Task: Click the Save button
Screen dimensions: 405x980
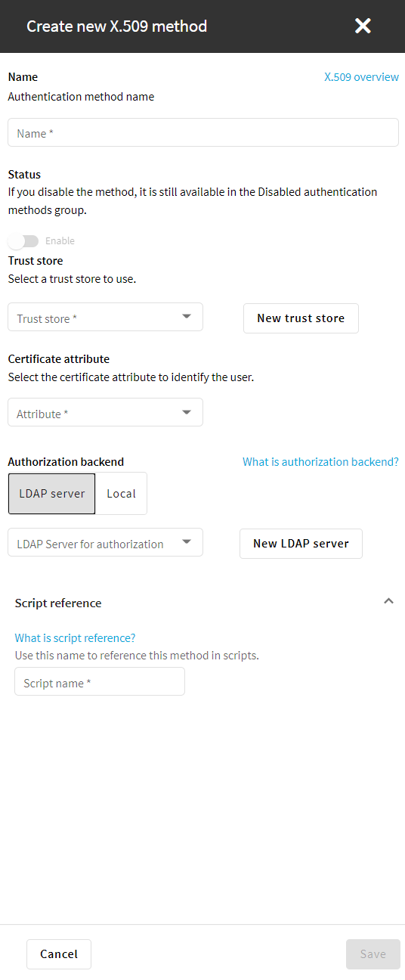Action: pos(373,954)
